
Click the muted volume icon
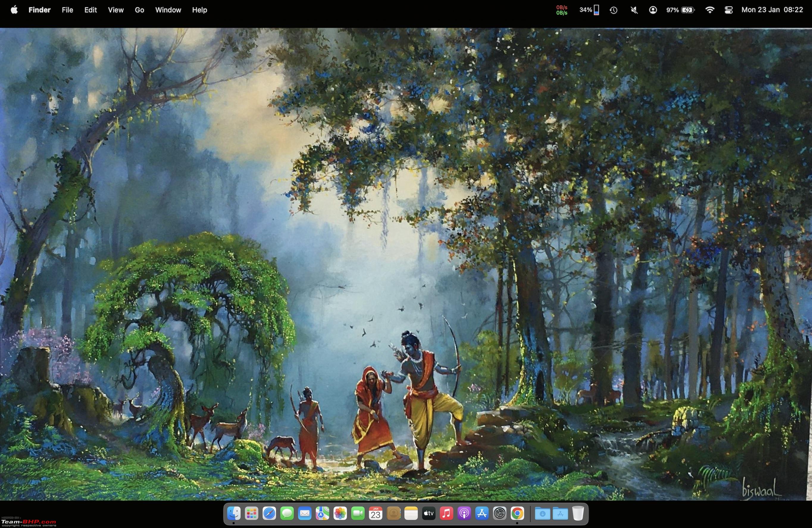pos(634,10)
